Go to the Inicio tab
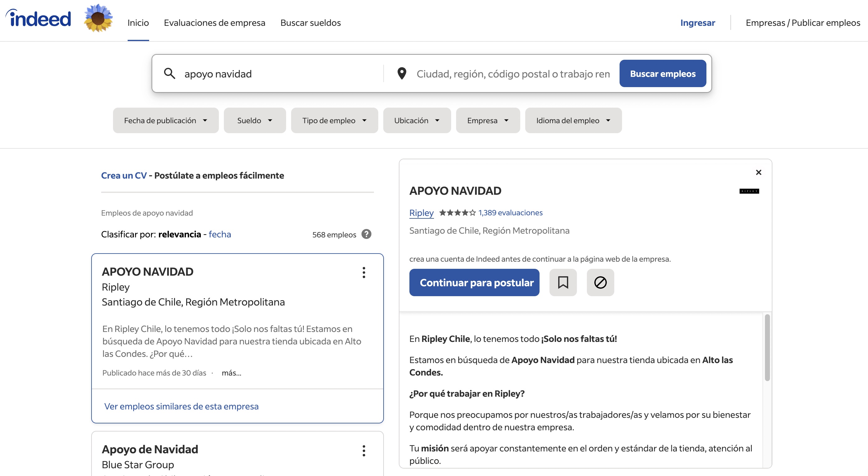This screenshot has width=868, height=476. 138,22
